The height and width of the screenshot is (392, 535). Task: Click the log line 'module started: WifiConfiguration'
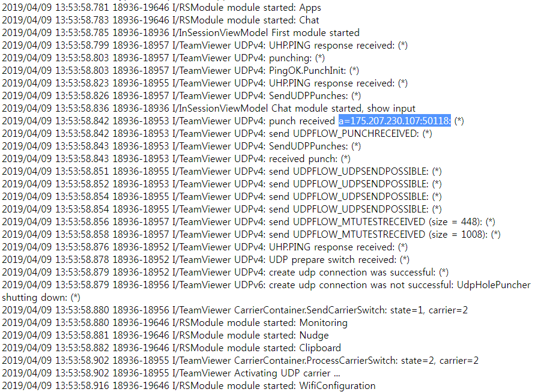point(189,386)
